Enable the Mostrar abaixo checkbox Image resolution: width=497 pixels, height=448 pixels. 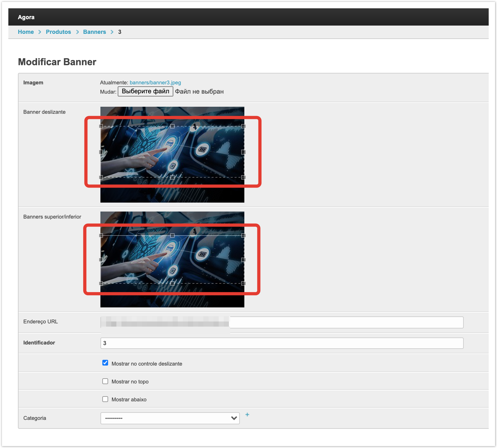tap(105, 399)
